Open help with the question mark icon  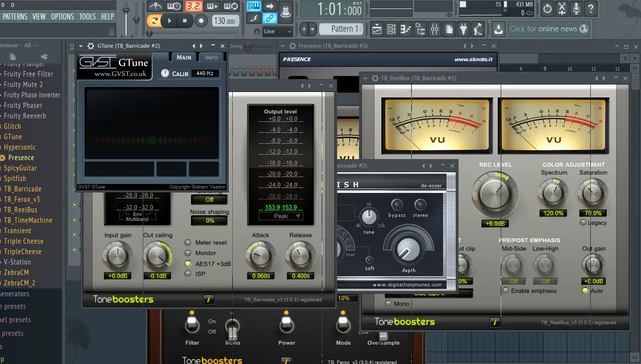coord(591,8)
